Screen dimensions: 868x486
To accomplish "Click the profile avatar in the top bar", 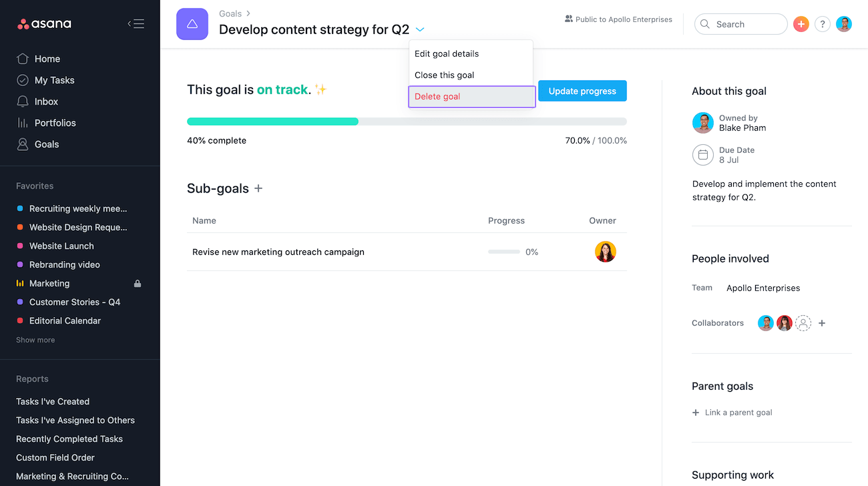I will click(844, 24).
